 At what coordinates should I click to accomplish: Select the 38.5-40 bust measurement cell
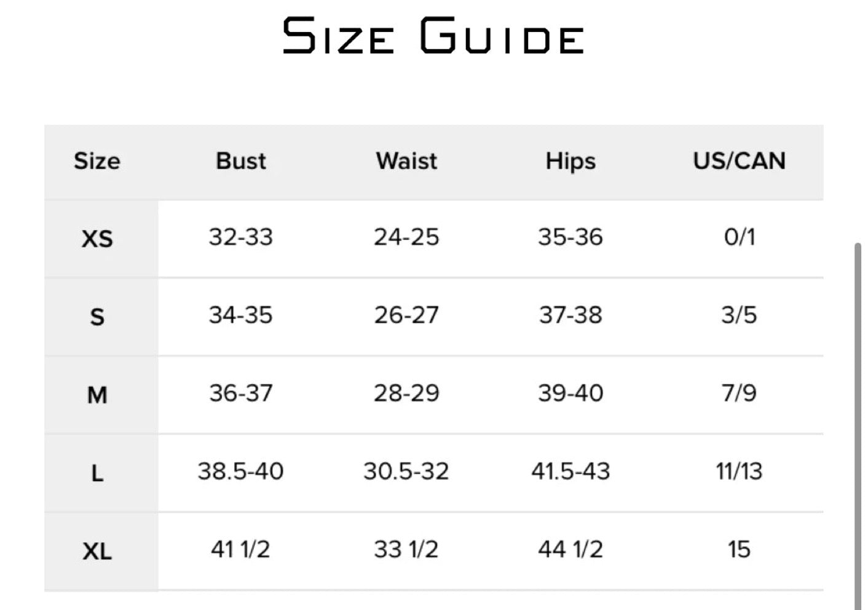pos(240,472)
